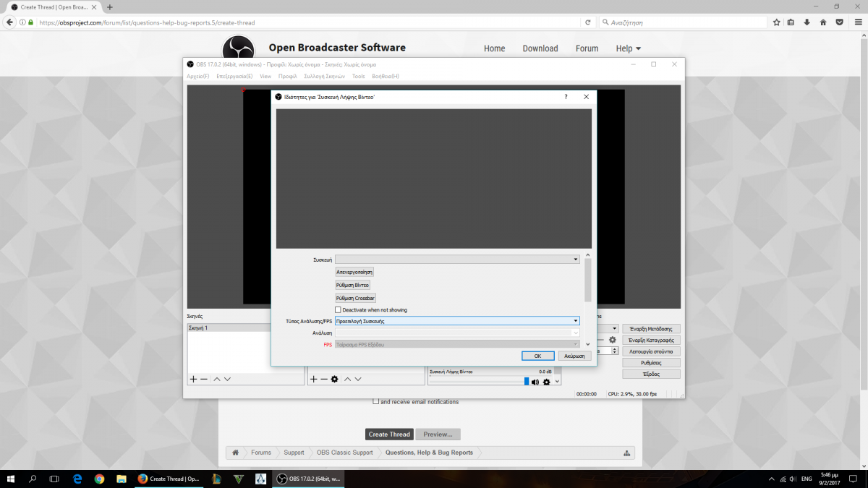Move the source up in Sources list
Image resolution: width=868 pixels, height=488 pixels.
coord(347,379)
